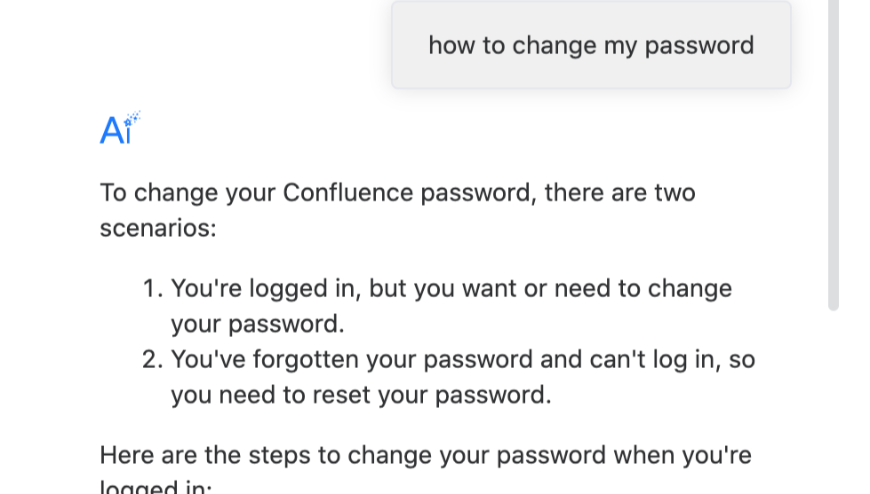Click the word 'how' in the message bubble

point(452,45)
